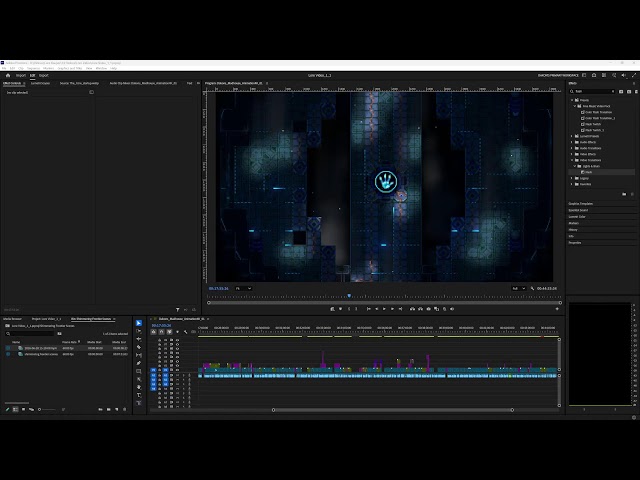Switch Project panel to icon view
This screenshot has width=640, height=480.
23,409
